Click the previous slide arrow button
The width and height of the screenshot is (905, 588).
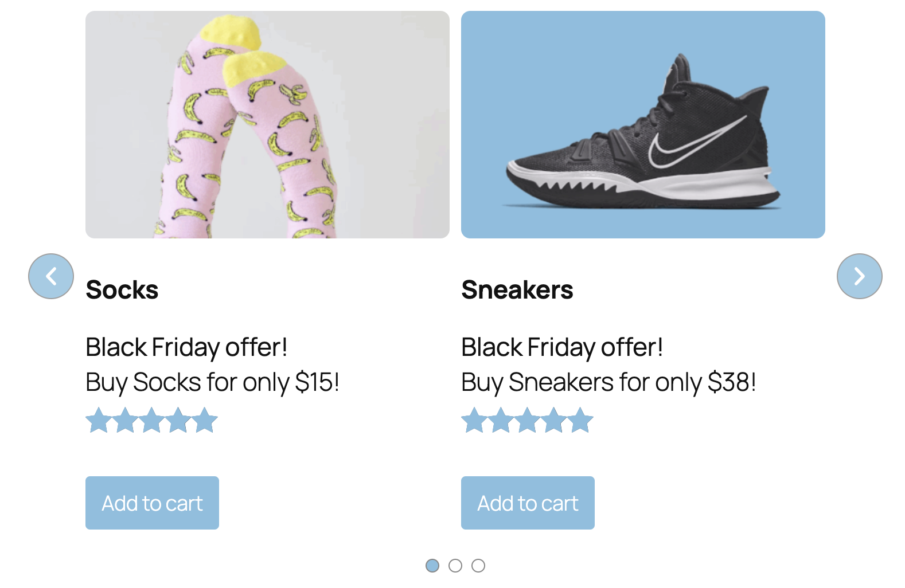51,276
